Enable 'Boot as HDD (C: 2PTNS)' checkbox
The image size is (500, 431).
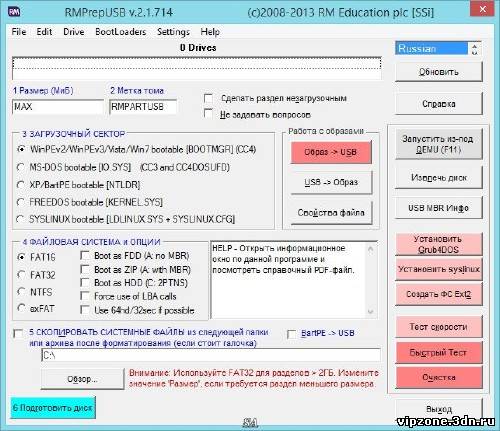85,283
